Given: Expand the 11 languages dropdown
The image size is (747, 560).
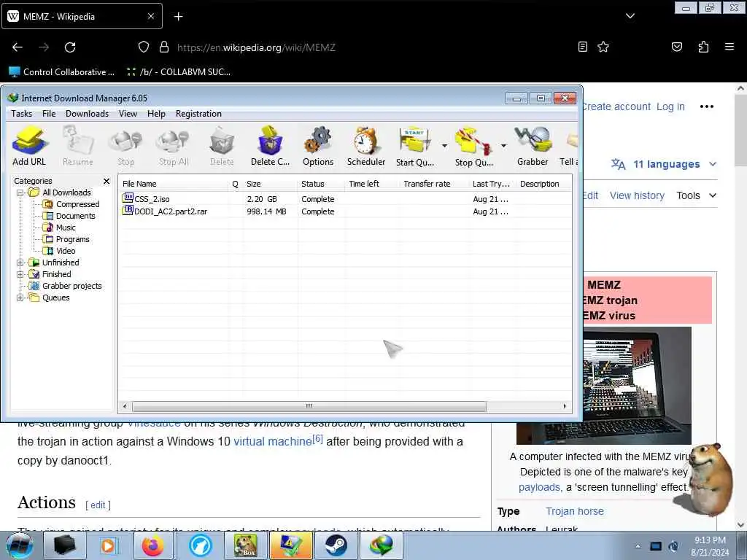Looking at the screenshot, I should (664, 164).
